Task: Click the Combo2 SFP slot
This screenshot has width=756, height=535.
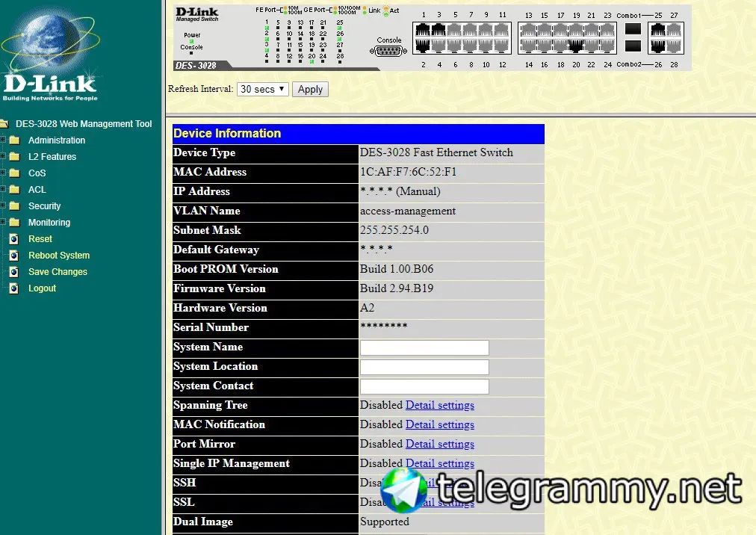Action: [x=633, y=46]
